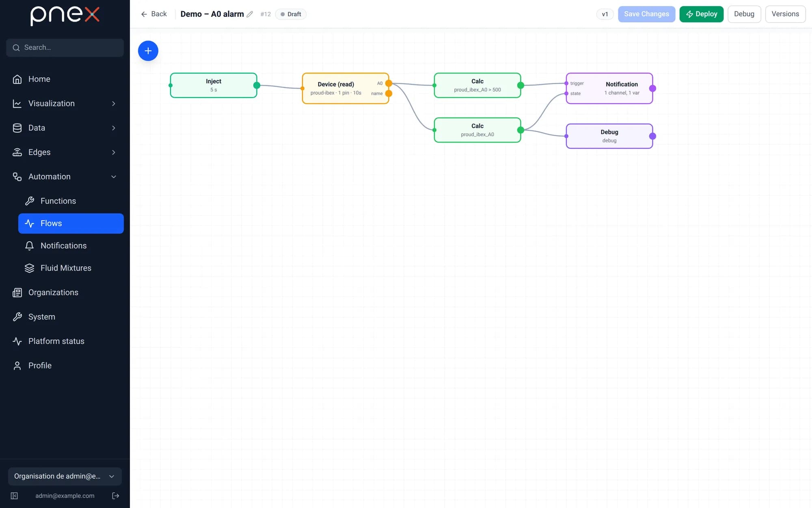Click the Save Changes button
Image resolution: width=812 pixels, height=508 pixels.
click(x=646, y=14)
